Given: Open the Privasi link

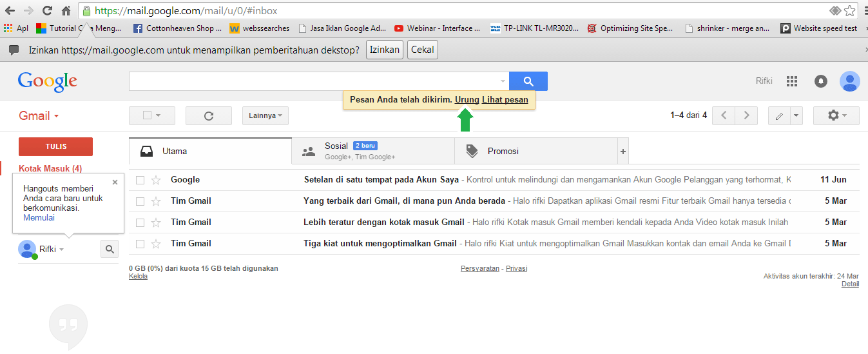Looking at the screenshot, I should click(517, 268).
